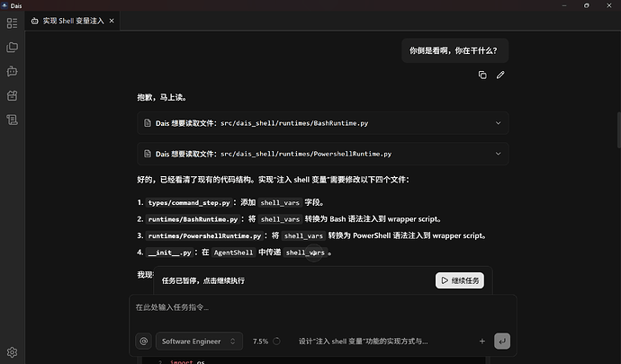Click 任务已暂停，点击继续执行 notice text
The image size is (621, 364).
pyautogui.click(x=203, y=280)
